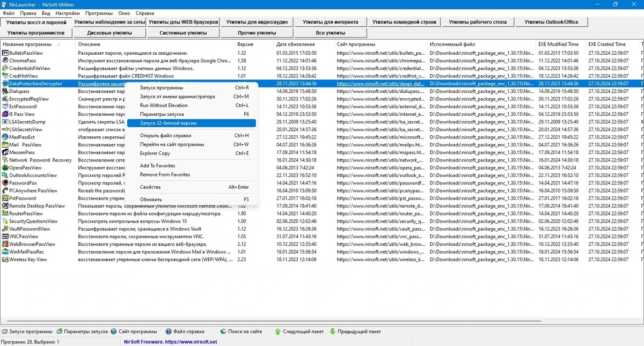Sort by the Версия column header
The width and height of the screenshot is (644, 346).
pyautogui.click(x=255, y=45)
